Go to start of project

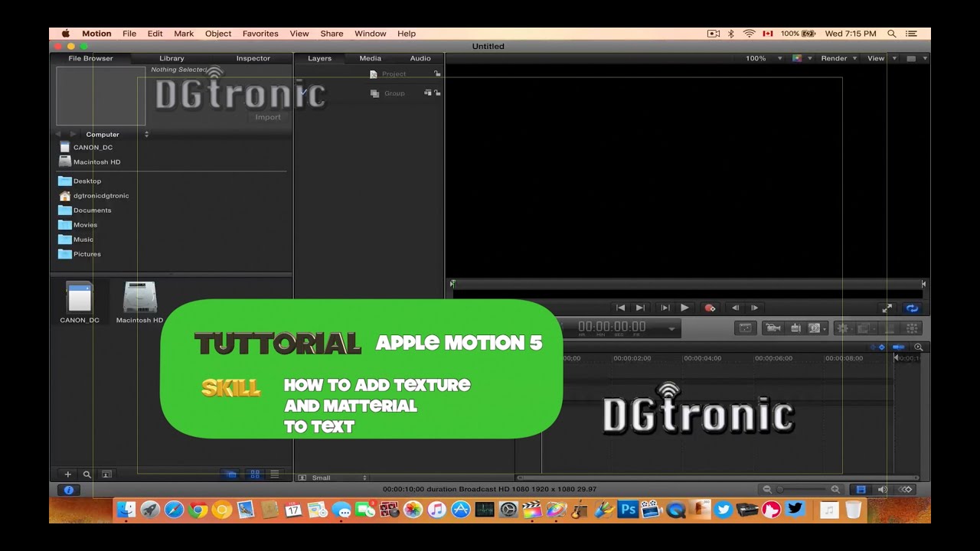point(620,308)
